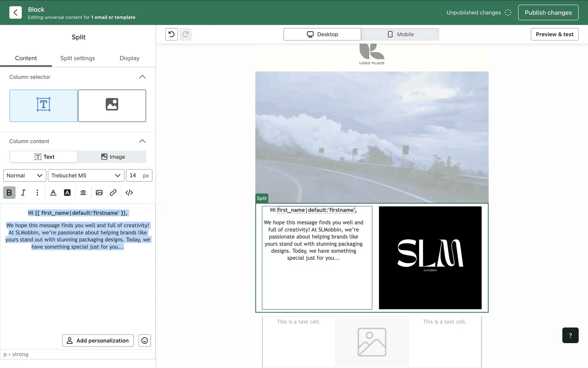
Task: Insert an image into text
Action: pyautogui.click(x=99, y=193)
